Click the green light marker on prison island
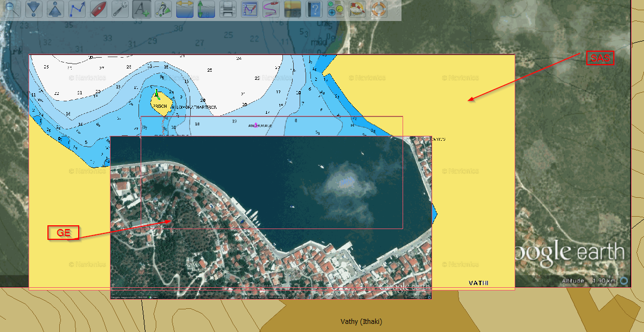This screenshot has width=644, height=332. tap(156, 94)
